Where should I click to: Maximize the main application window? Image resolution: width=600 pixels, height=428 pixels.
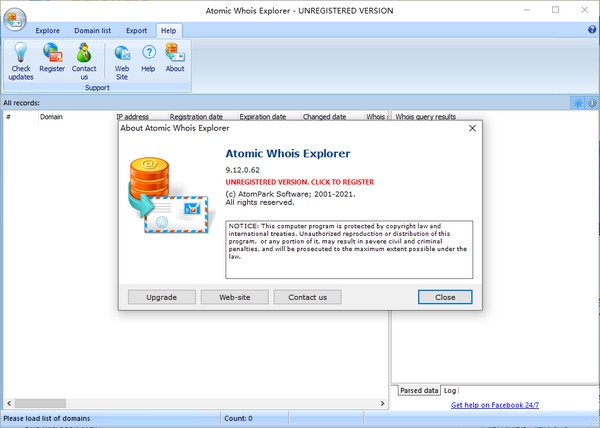click(x=556, y=10)
